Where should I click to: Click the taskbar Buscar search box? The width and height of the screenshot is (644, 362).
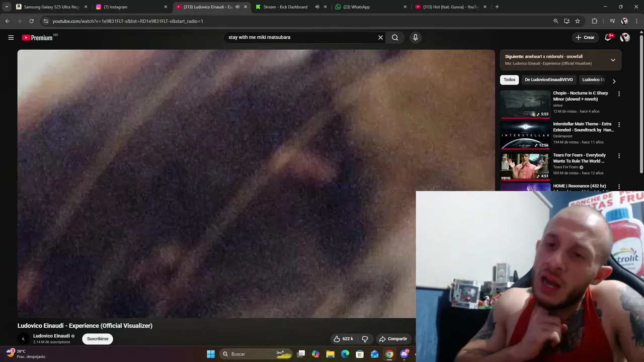coord(257,354)
